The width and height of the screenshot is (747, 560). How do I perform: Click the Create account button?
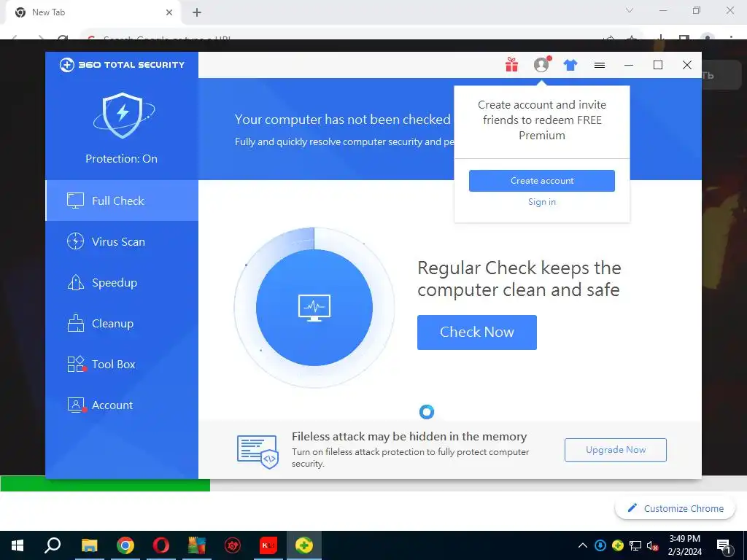[x=542, y=181]
